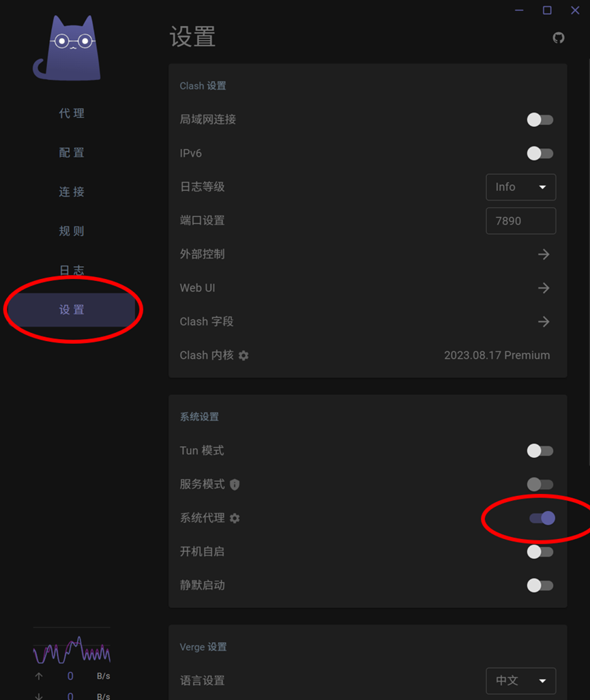Click the Clash Verge cat logo

coord(68,48)
